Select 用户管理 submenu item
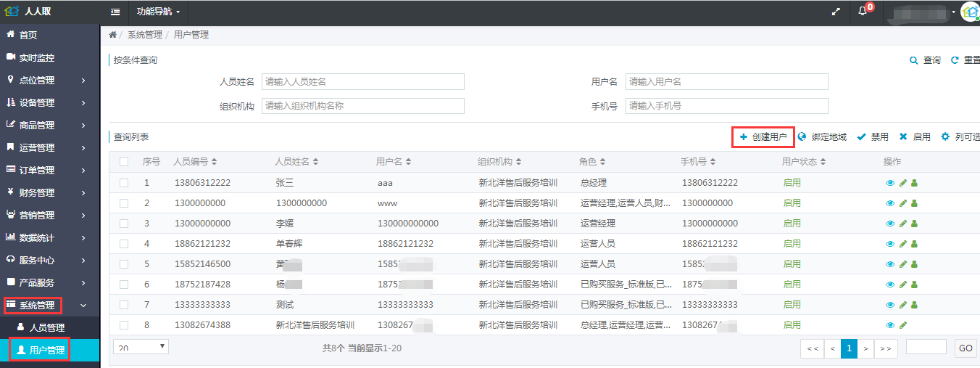Screen dimensions: 980x368 [50, 351]
